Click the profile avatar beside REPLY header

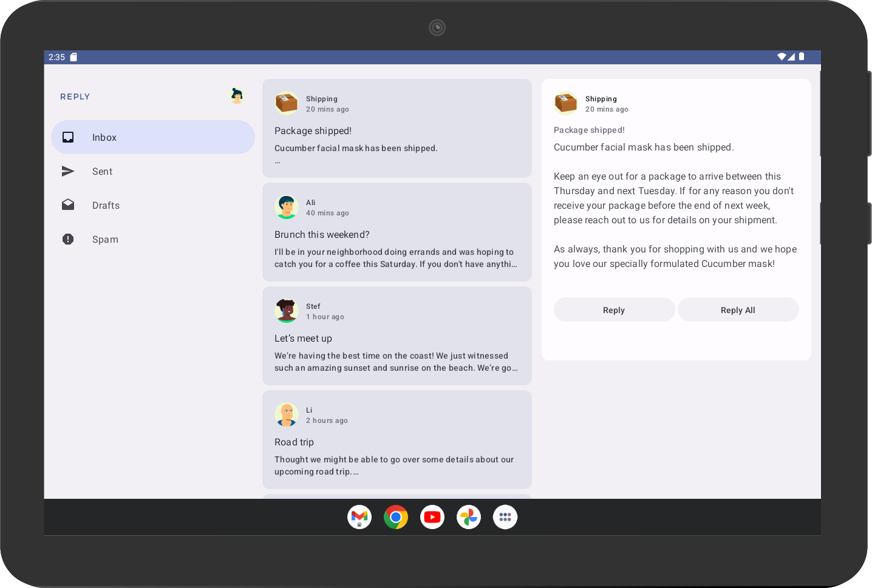[236, 96]
